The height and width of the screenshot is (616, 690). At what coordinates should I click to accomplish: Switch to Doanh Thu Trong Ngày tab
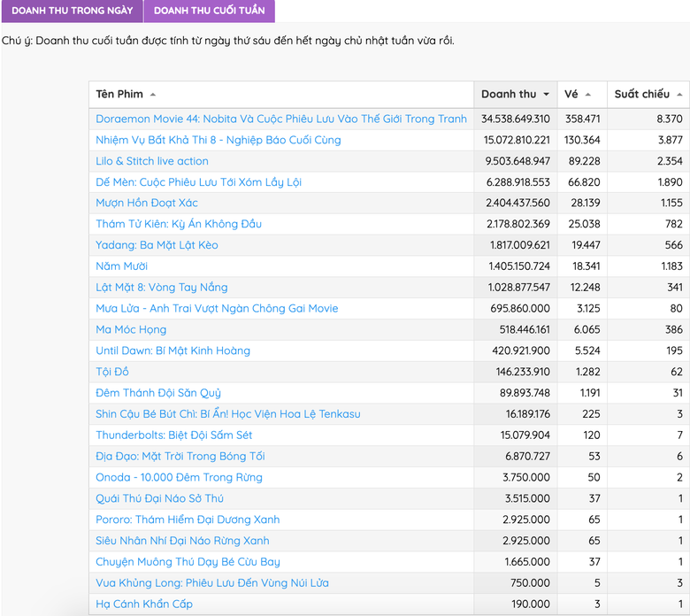click(x=72, y=11)
